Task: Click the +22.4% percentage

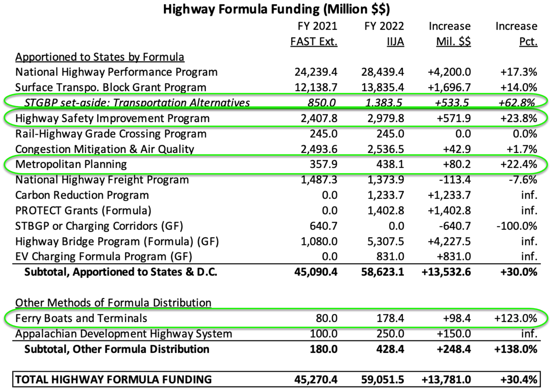Action: point(519,164)
